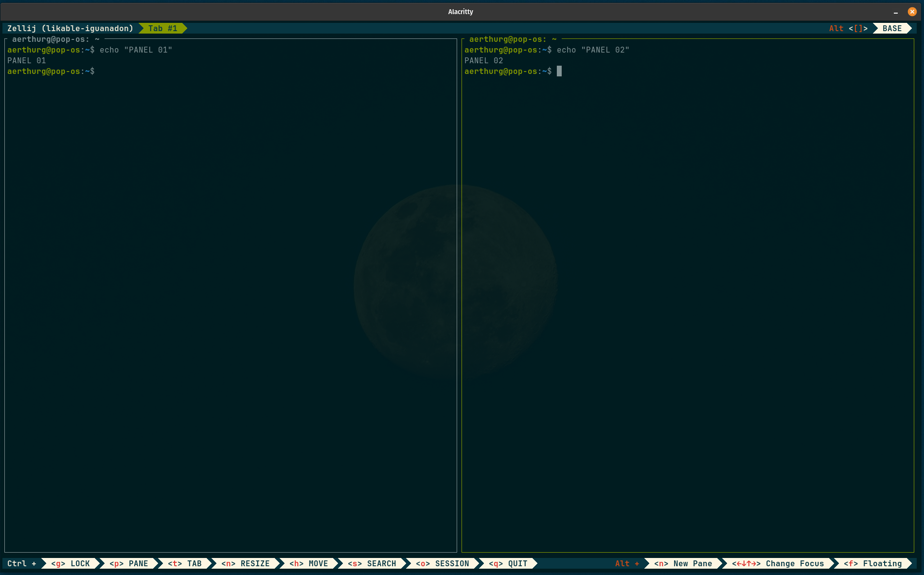Minimize the Alacritty window
The width and height of the screenshot is (924, 575).
pyautogui.click(x=895, y=12)
